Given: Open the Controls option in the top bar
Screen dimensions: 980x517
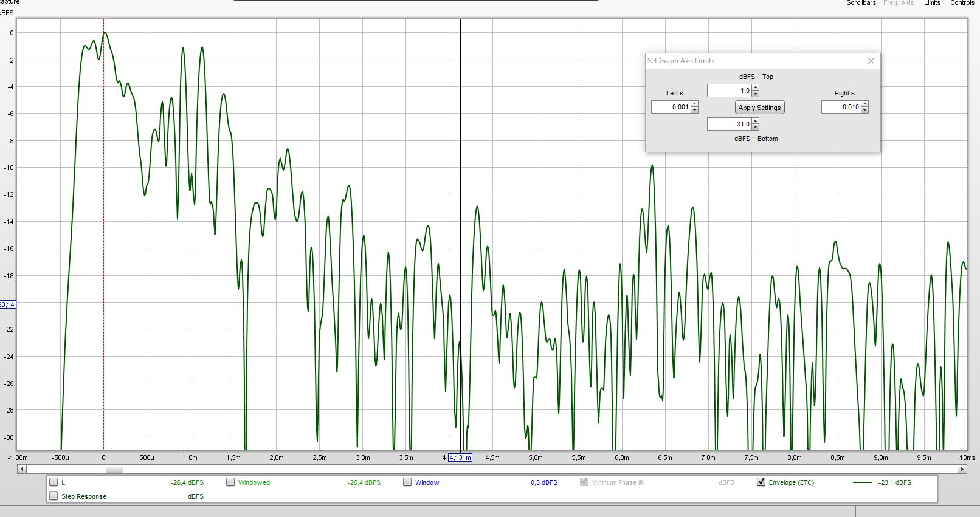Looking at the screenshot, I should [962, 3].
